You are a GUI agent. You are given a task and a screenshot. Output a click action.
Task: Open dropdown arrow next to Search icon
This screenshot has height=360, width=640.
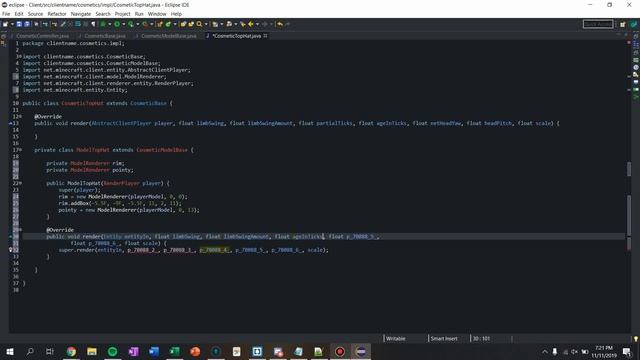206,24
